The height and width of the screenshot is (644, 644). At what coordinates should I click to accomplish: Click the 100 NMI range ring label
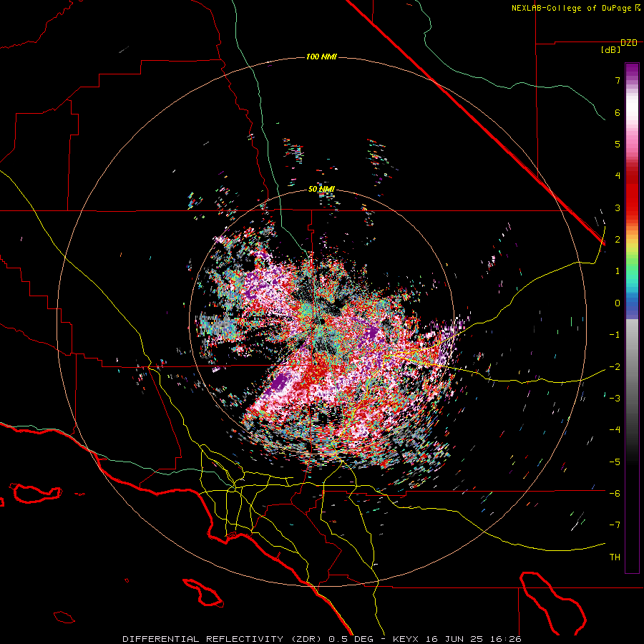click(321, 57)
